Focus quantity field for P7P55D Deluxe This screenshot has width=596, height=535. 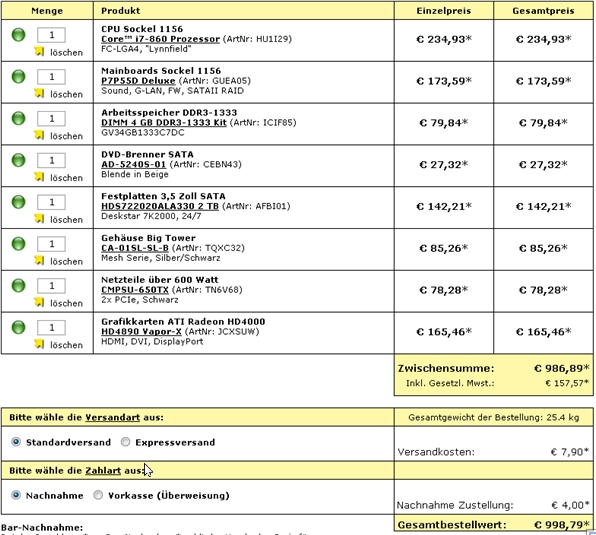(x=51, y=77)
